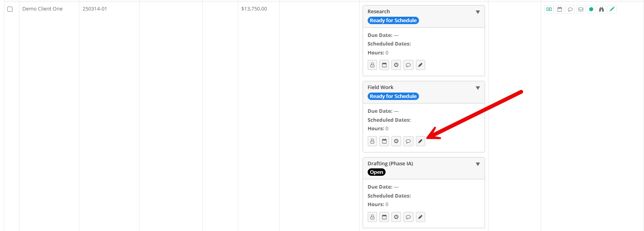The image size is (644, 231).
Task: Click the envelope email icon
Action: [581, 9]
